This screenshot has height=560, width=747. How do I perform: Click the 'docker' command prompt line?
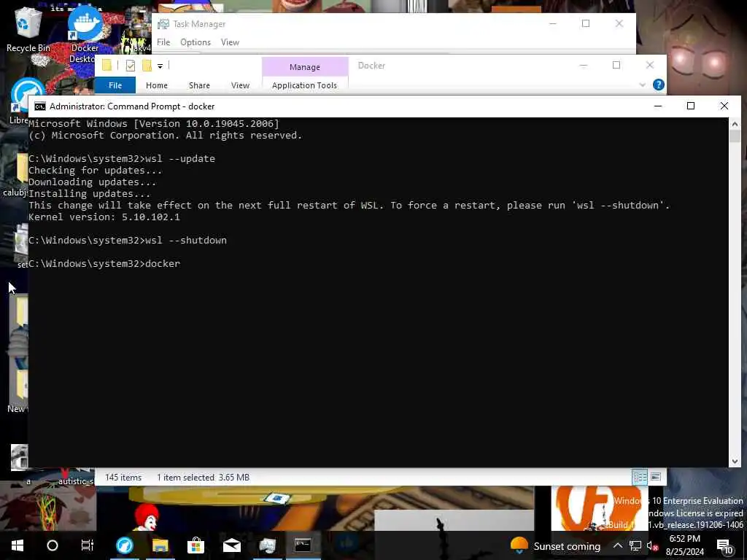click(x=104, y=264)
